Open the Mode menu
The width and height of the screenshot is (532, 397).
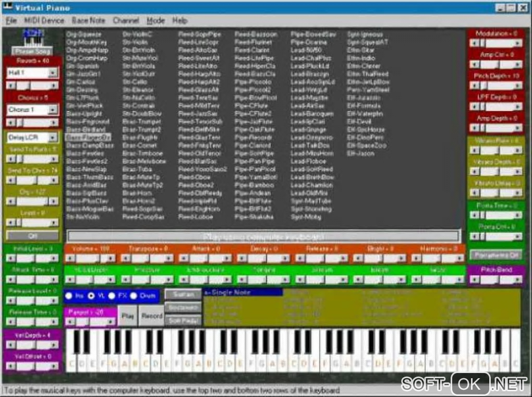tap(156, 21)
